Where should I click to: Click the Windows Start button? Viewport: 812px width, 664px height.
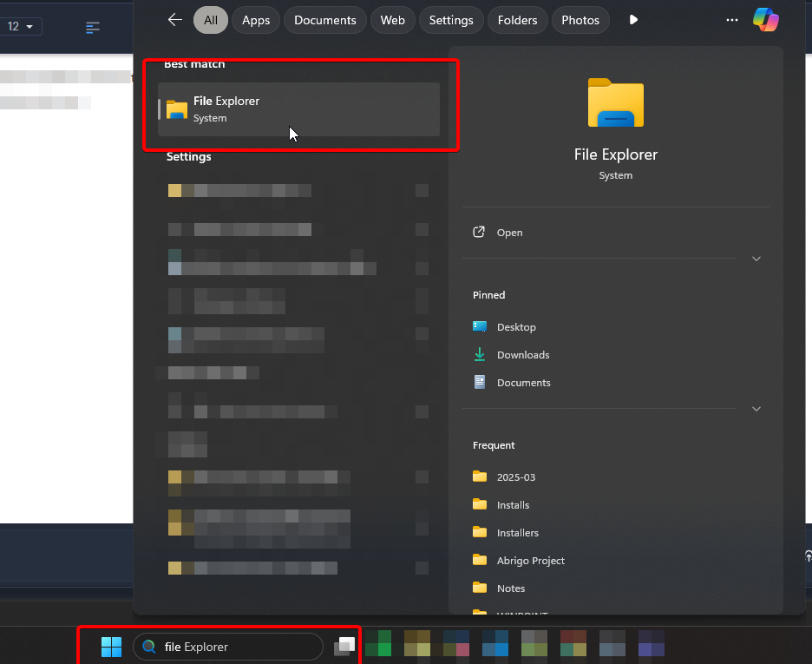pyautogui.click(x=111, y=647)
